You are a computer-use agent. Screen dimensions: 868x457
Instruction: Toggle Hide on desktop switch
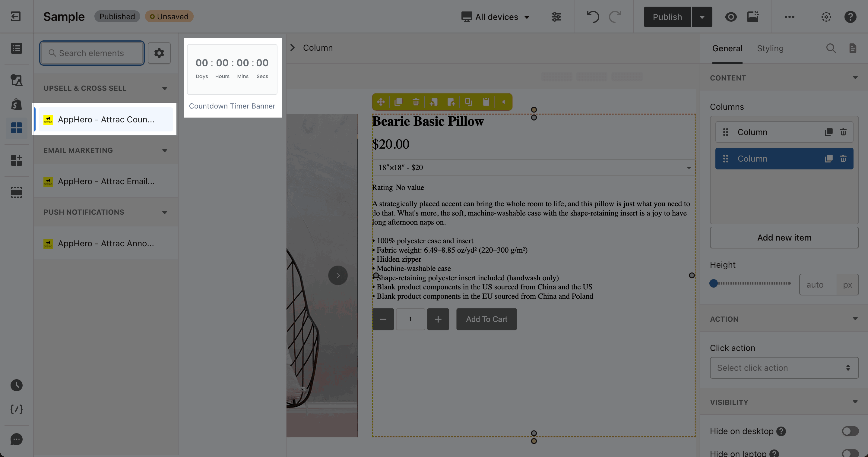pyautogui.click(x=850, y=431)
